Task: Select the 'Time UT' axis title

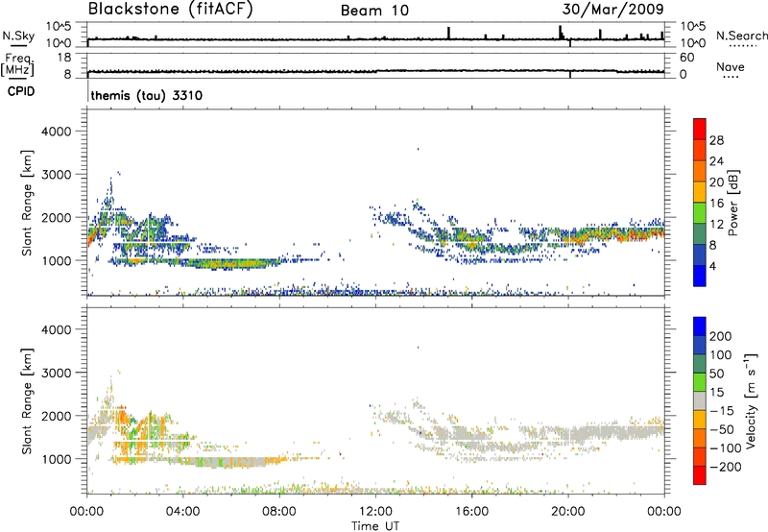Action: pos(375,526)
